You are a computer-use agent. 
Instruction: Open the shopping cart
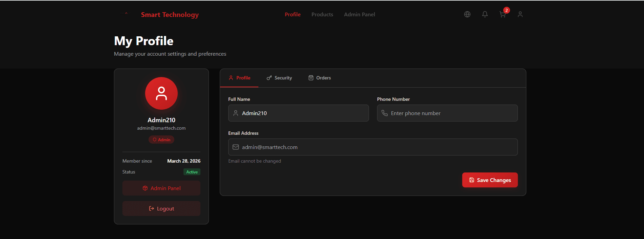[503, 14]
